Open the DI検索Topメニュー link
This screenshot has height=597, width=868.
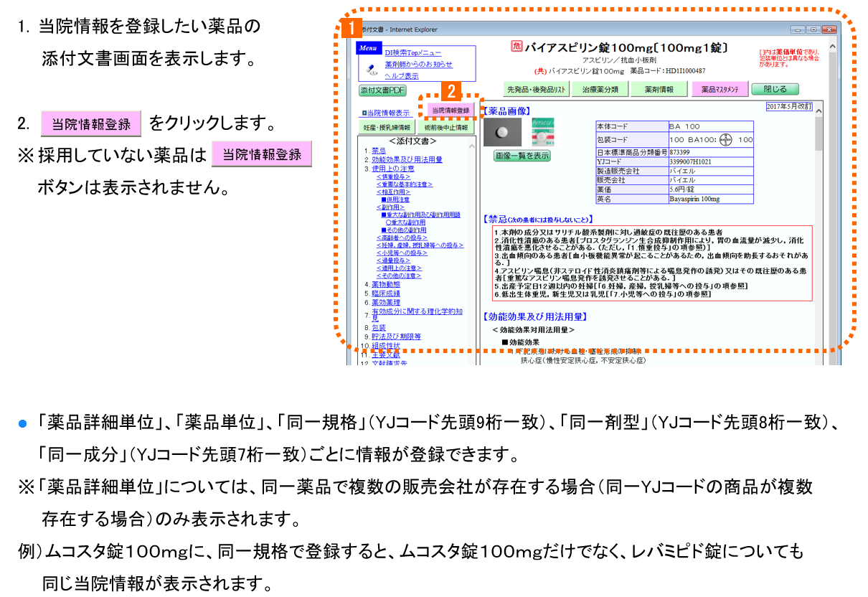[413, 53]
